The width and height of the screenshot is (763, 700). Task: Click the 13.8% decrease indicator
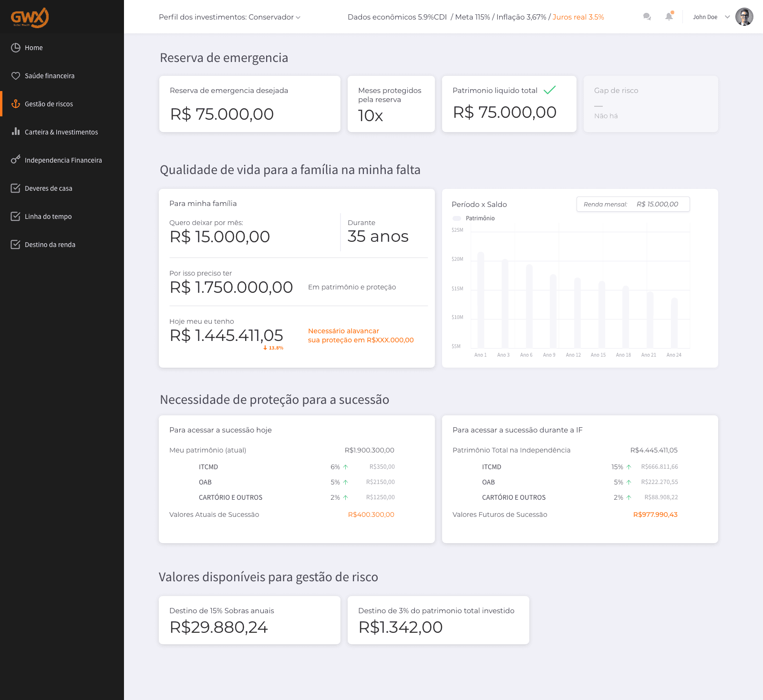click(273, 348)
